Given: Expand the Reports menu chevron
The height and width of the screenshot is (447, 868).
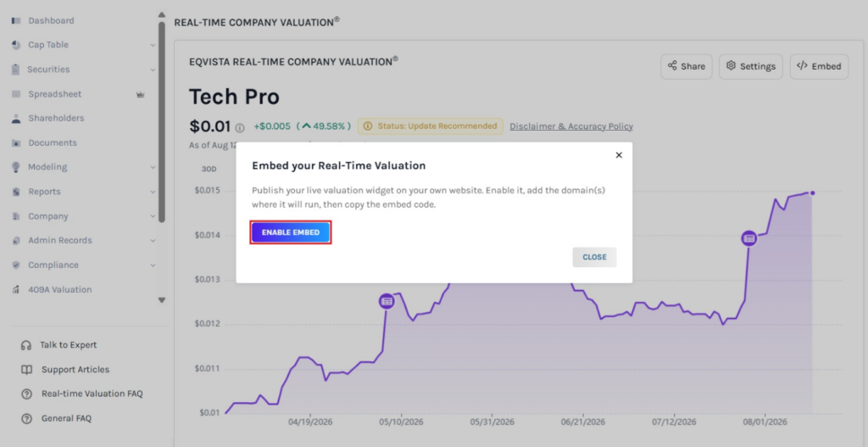Looking at the screenshot, I should (x=153, y=193).
